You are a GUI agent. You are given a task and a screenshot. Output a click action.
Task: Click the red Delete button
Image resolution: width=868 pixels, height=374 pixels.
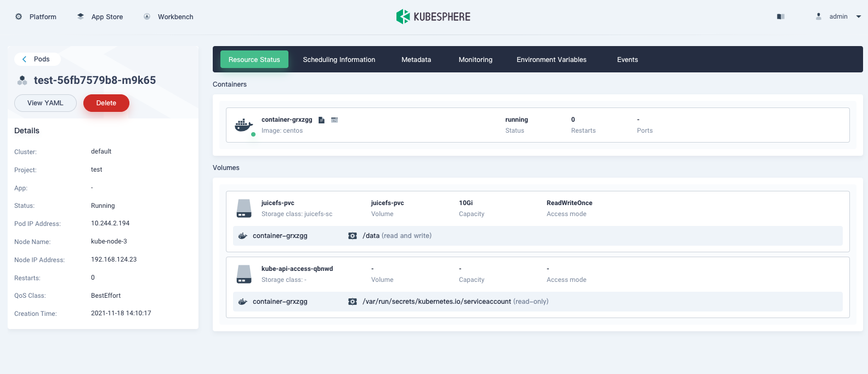(x=106, y=103)
